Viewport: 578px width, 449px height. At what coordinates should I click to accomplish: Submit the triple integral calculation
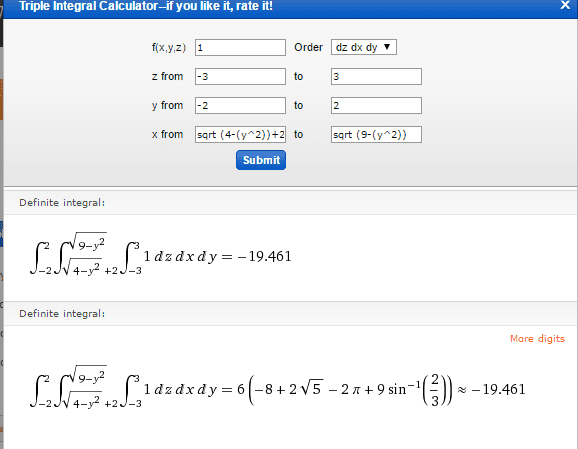261,160
